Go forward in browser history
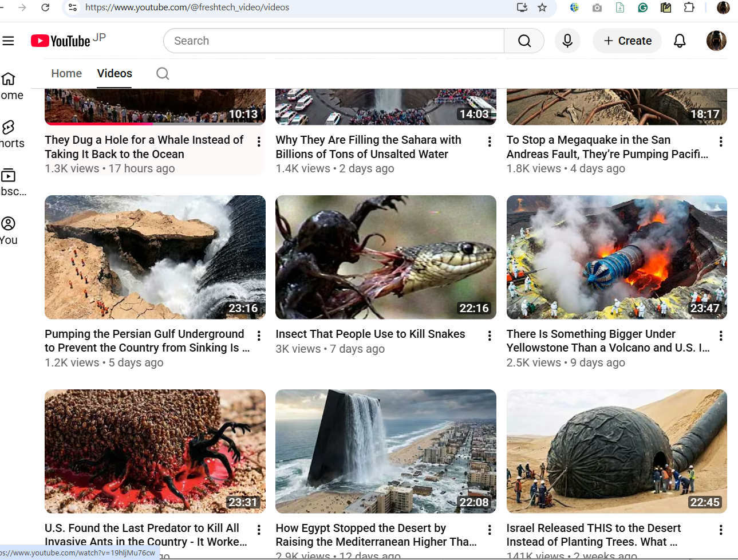Viewport: 738px width, 560px height. click(22, 7)
